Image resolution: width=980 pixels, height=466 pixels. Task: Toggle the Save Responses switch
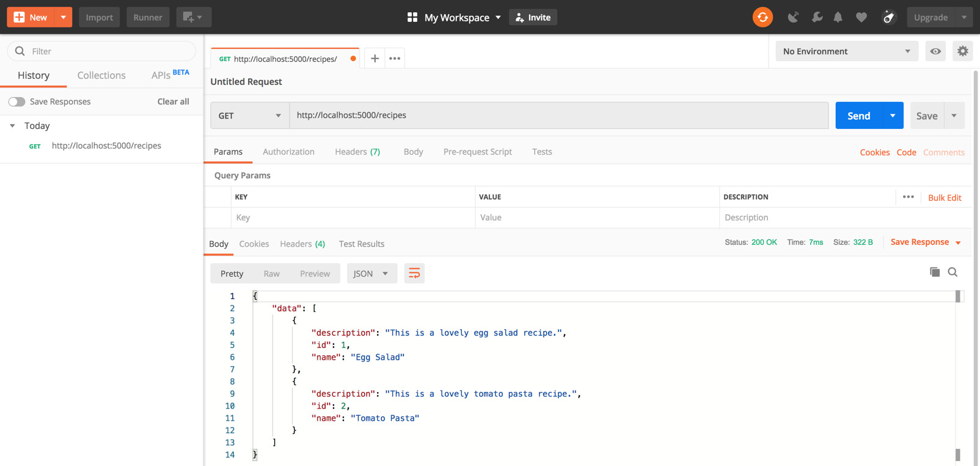(16, 101)
